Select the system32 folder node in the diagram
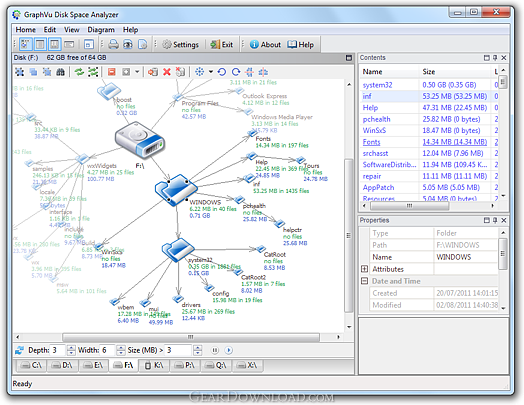This screenshot has height=405, width=524. click(x=178, y=250)
